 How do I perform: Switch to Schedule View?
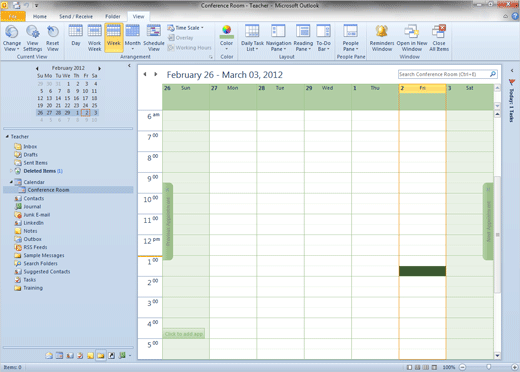coord(154,38)
